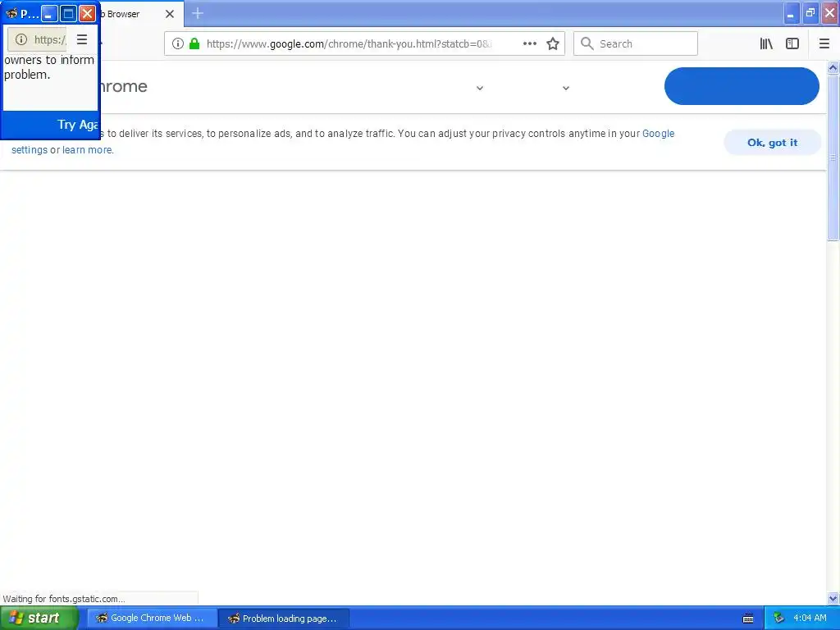Minimize the main browser window
Image resolution: width=840 pixels, height=630 pixels.
coord(792,12)
